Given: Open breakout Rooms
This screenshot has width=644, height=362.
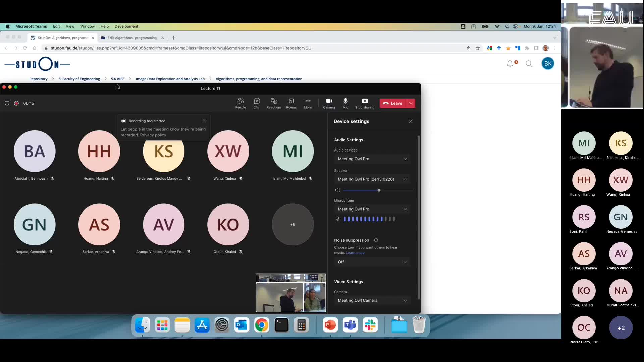Looking at the screenshot, I should pyautogui.click(x=291, y=103).
